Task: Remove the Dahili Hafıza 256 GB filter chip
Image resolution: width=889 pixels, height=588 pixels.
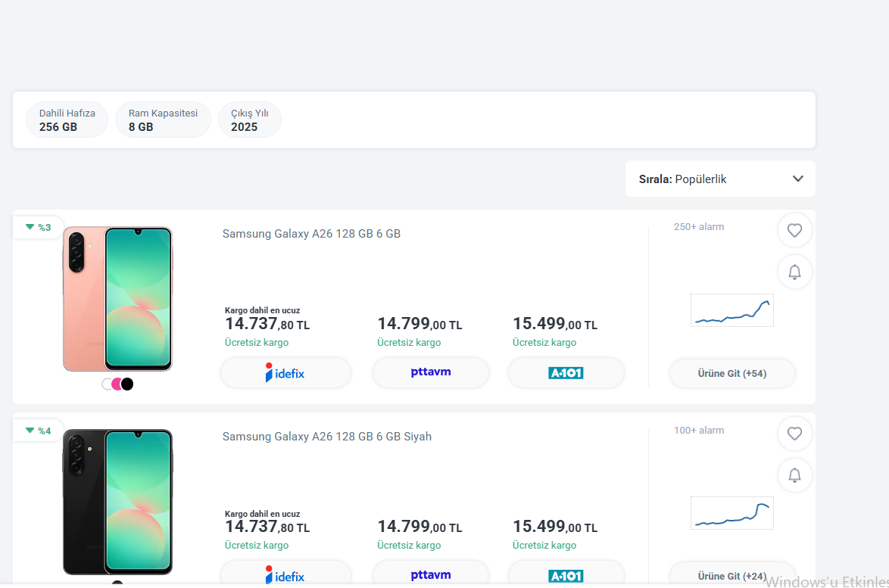Action: [x=67, y=120]
